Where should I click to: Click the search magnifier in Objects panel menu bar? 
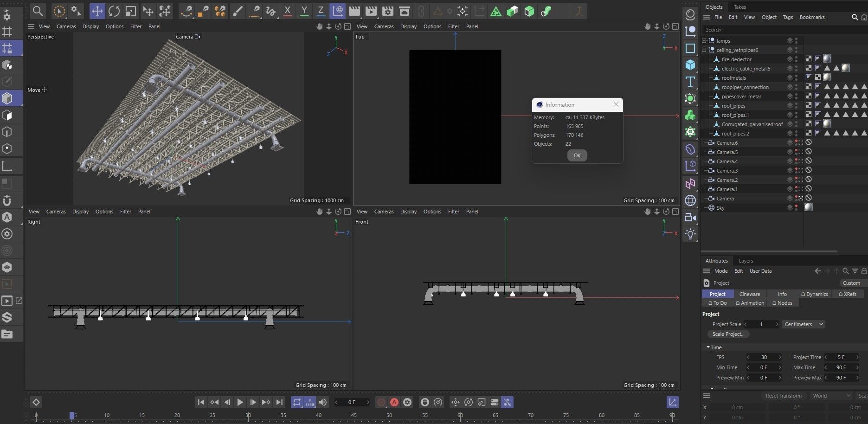[855, 17]
